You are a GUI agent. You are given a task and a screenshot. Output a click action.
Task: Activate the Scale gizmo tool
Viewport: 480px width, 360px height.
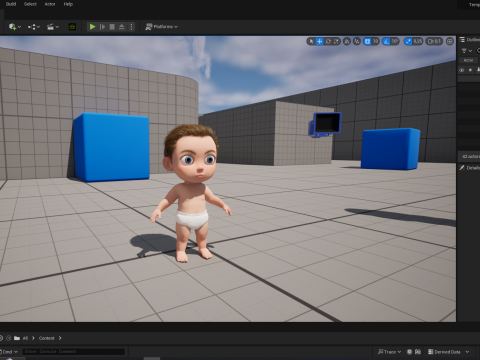[336, 41]
